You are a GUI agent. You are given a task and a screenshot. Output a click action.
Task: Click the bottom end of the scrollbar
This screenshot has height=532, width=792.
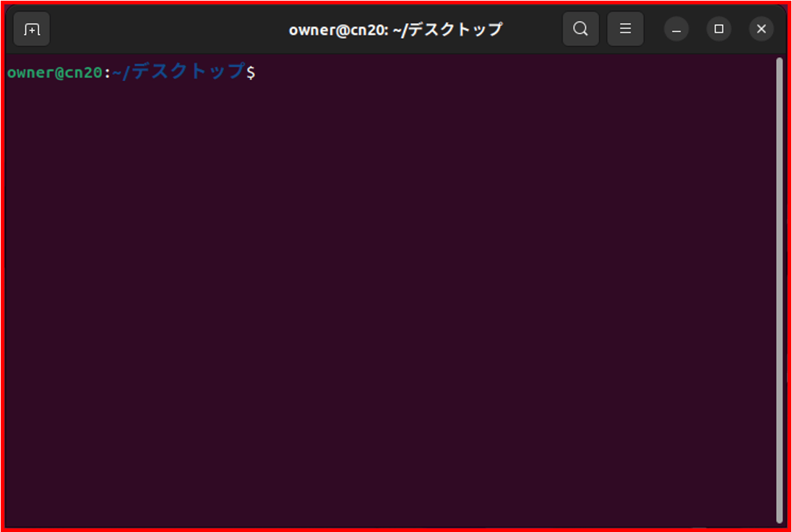(779, 518)
